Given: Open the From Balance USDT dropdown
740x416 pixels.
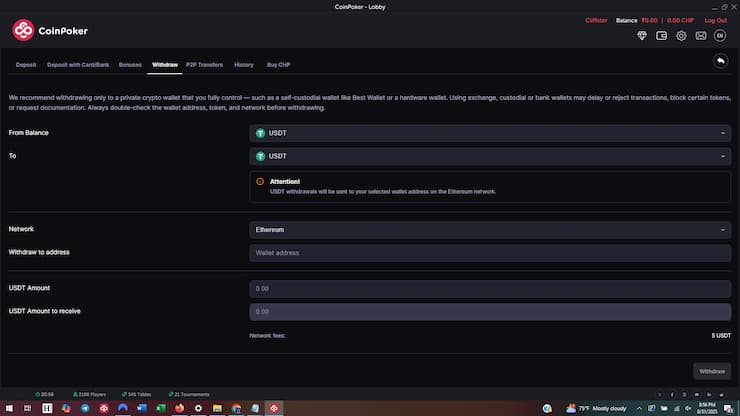Looking at the screenshot, I should click(490, 133).
